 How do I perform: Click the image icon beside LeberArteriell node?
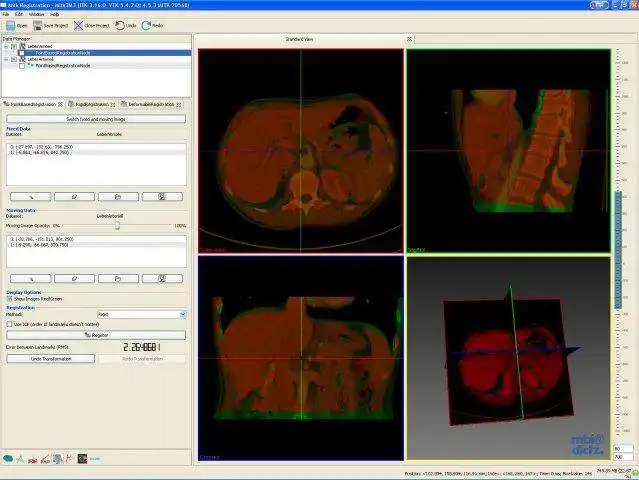click(x=23, y=59)
